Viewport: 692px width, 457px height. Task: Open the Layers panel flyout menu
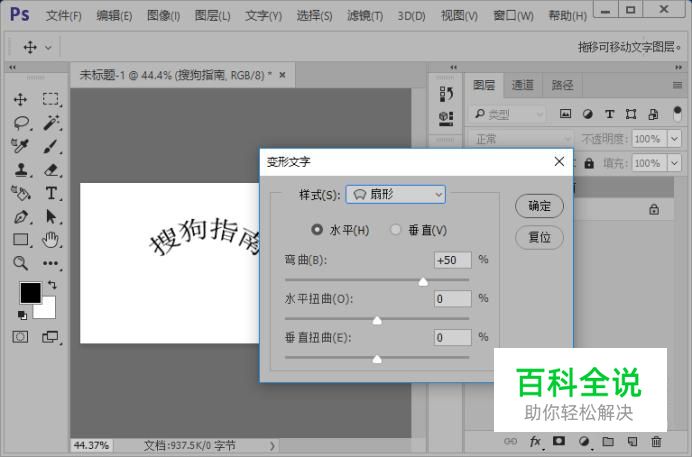pos(677,85)
